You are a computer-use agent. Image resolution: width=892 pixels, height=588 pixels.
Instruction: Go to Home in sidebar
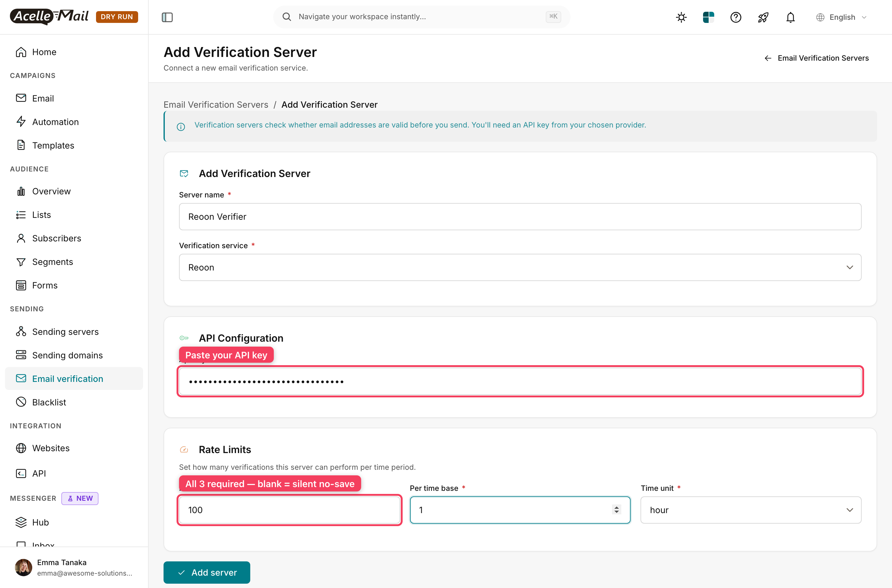pos(74,52)
